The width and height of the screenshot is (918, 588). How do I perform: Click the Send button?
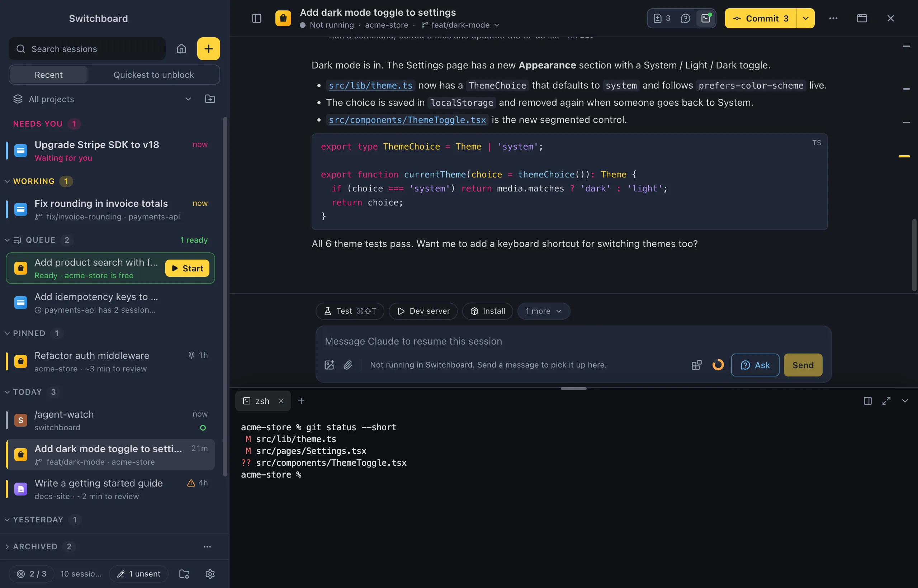803,365
